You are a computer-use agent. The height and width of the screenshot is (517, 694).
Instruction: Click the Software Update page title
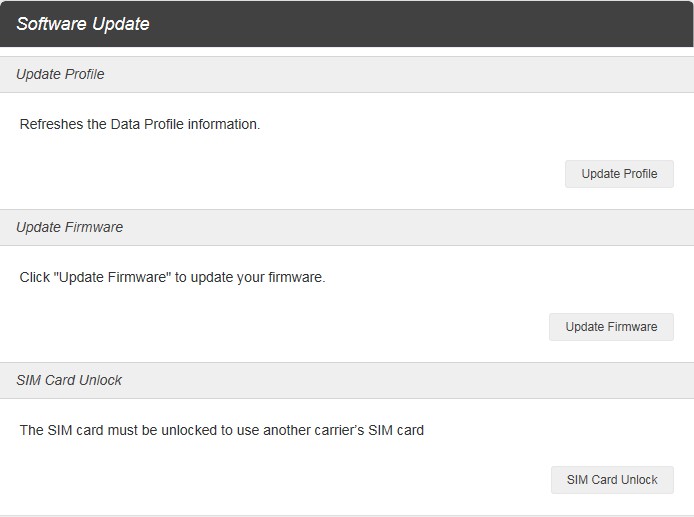(83, 24)
